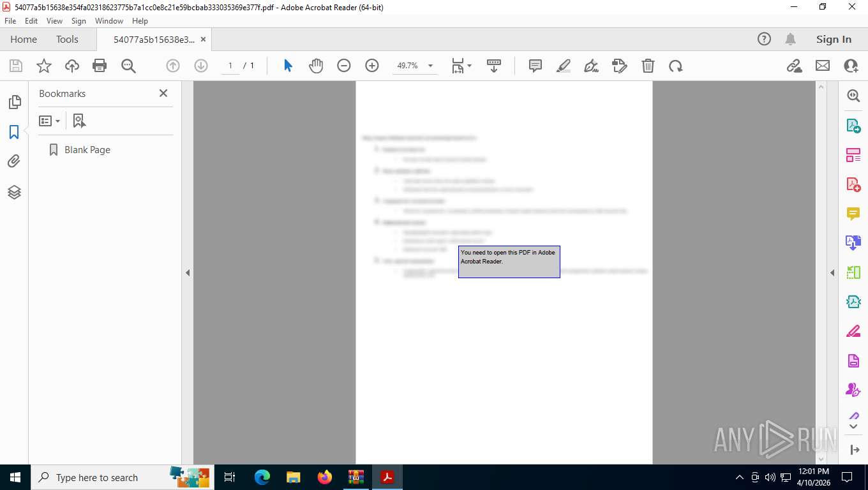Zoom out with the minus button
This screenshot has width=868, height=490.
pyautogui.click(x=344, y=66)
